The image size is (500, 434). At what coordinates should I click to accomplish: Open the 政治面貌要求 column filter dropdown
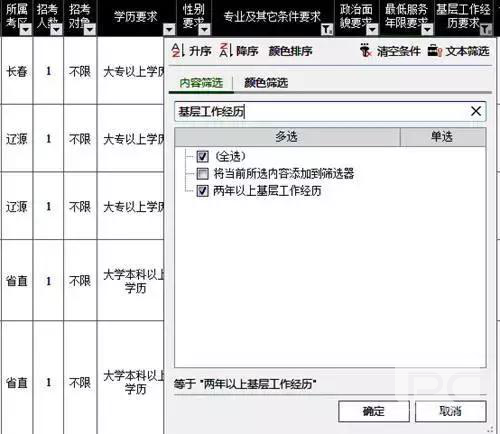point(372,30)
